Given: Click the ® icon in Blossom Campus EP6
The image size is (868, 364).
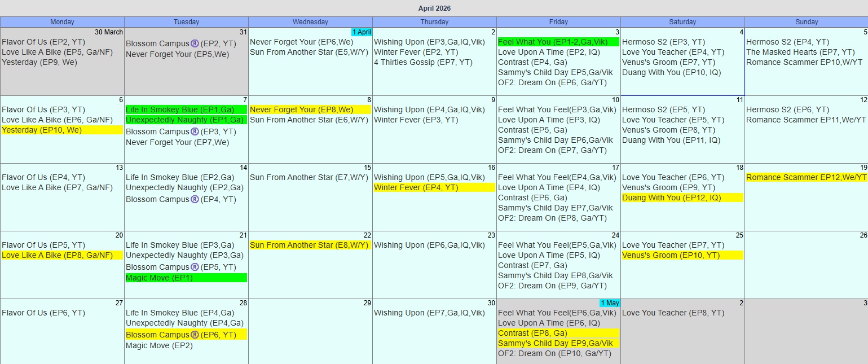Looking at the screenshot, I should 195,335.
